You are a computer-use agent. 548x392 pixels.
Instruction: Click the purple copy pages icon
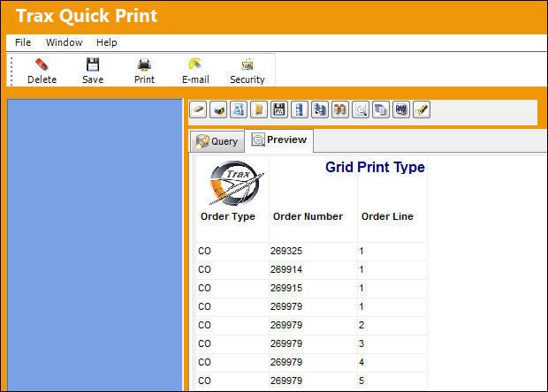381,110
